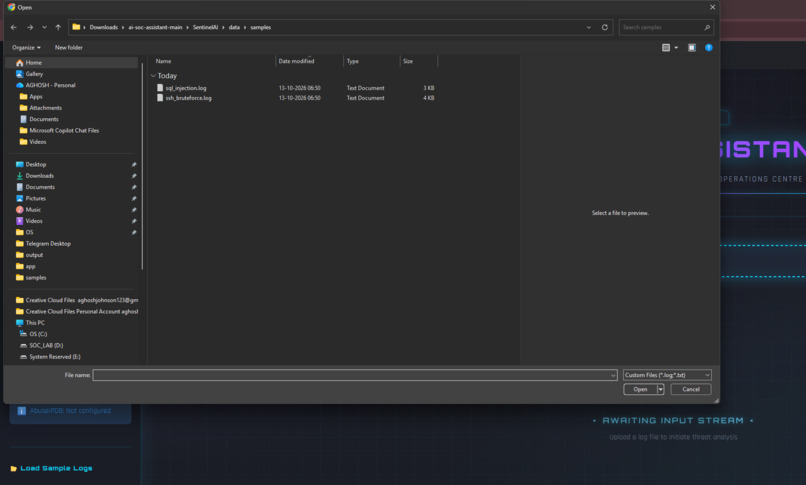Screen dimensions: 806x485
Task: Open the Custom Files type filter dropdown
Action: pos(667,375)
